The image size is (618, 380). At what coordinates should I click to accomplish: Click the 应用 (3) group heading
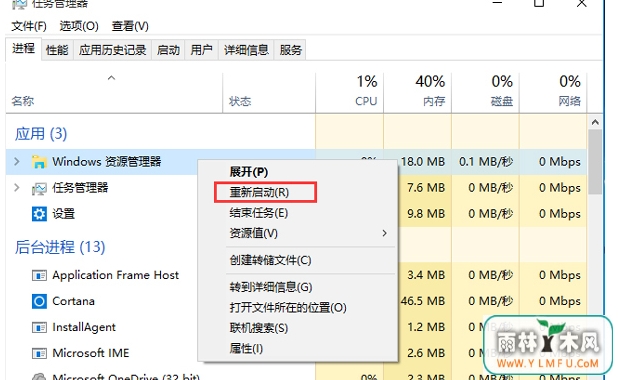pos(41,134)
